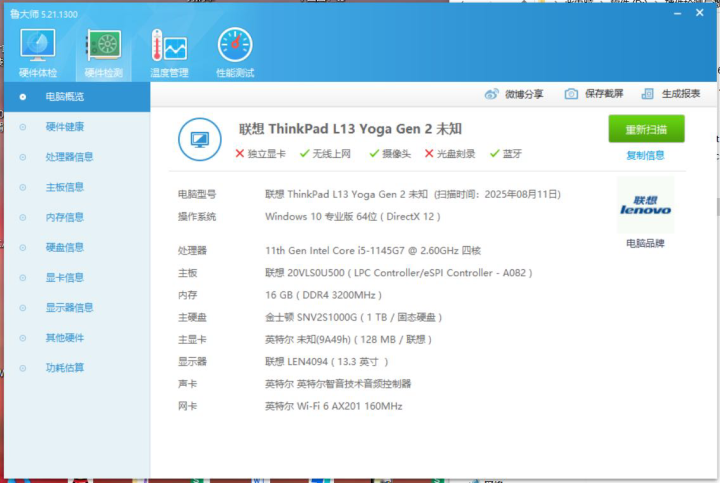The width and height of the screenshot is (720, 483).
Task: Click the title 联想 ThinkPad L13 Yoga Gen 2 未知
Action: point(350,129)
